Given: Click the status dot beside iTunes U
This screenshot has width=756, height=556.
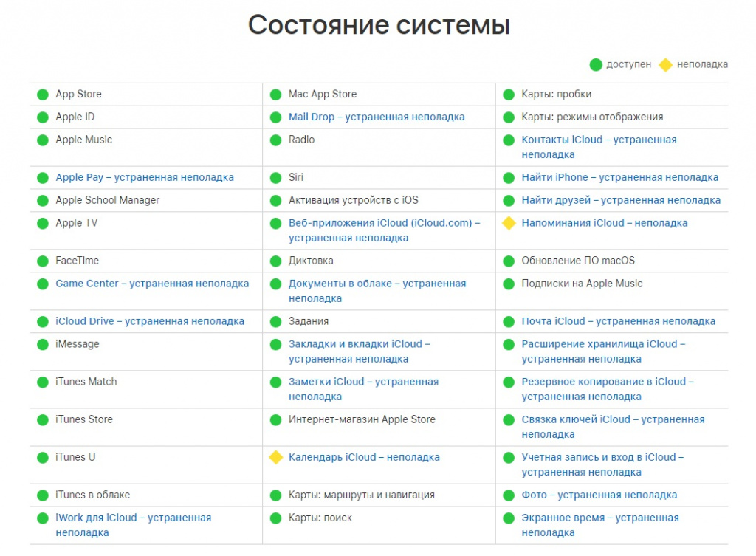Looking at the screenshot, I should 43,457.
